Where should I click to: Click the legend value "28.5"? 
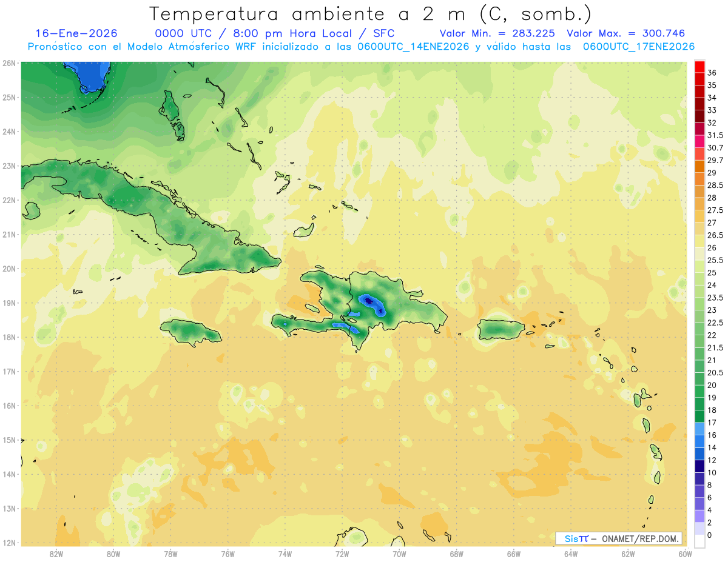point(716,186)
